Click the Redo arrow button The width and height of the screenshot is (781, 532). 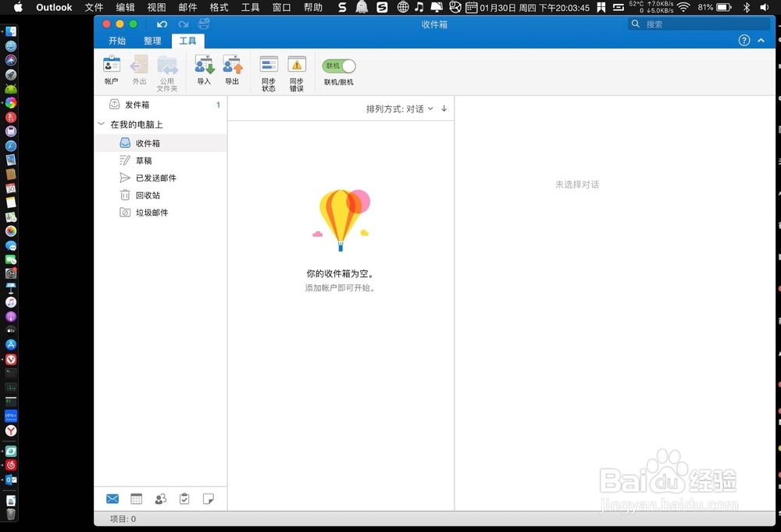(x=184, y=24)
